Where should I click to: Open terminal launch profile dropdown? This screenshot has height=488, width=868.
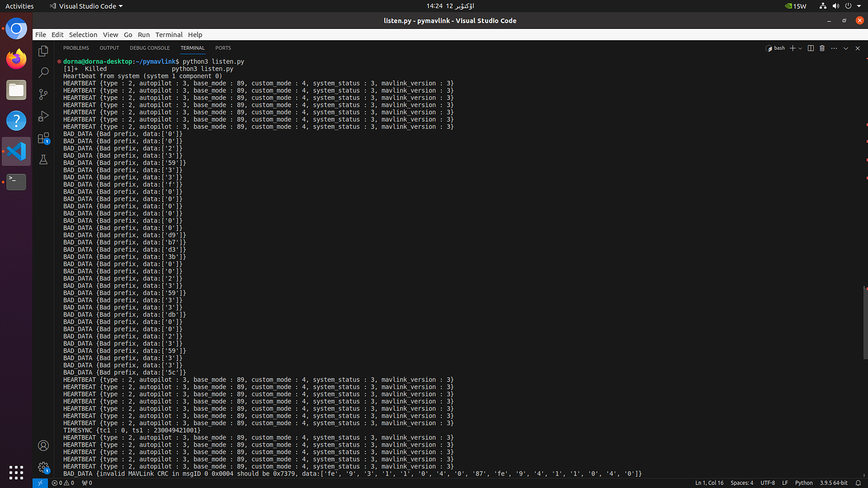[x=799, y=48]
